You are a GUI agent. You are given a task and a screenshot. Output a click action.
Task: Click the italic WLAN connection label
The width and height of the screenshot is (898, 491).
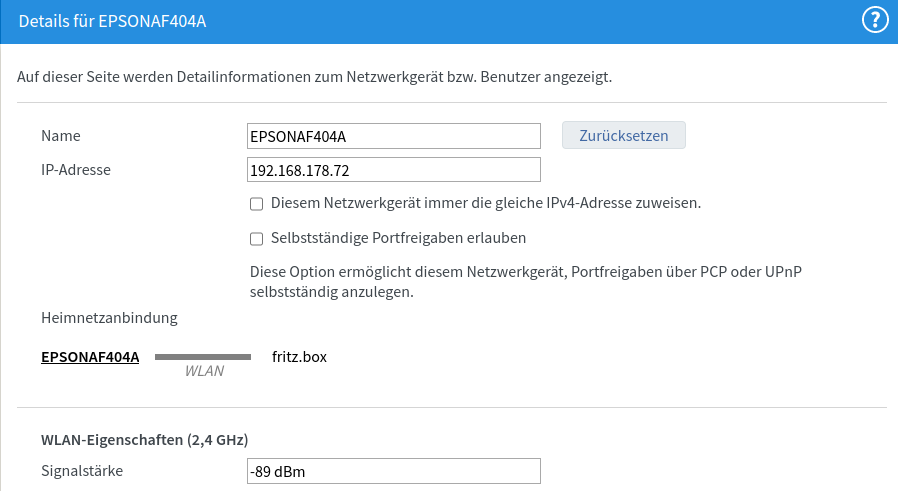tap(204, 371)
